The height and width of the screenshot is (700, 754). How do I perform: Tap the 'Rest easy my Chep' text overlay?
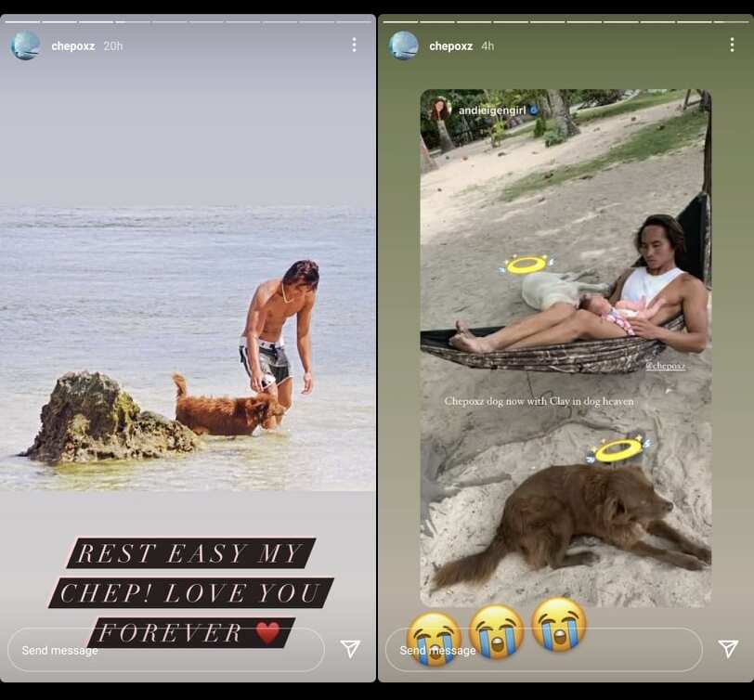[x=191, y=592]
